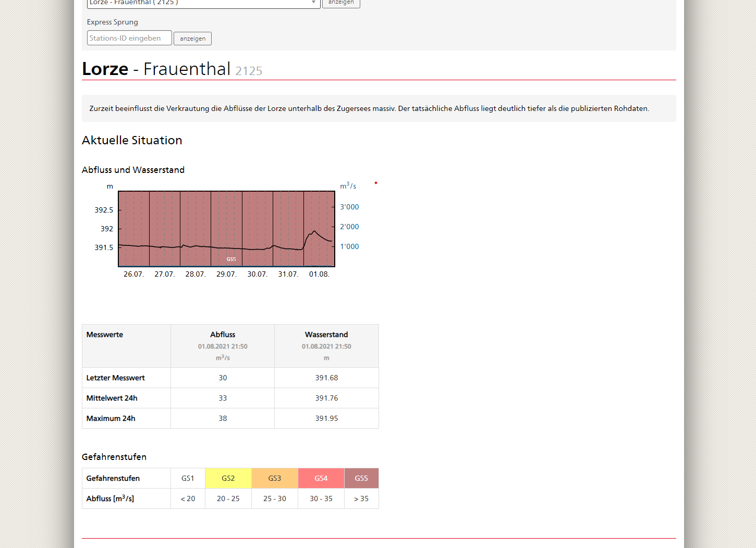Select the yellow GS2 danger level cell
Viewport: 756px width, 548px height.
click(x=228, y=478)
